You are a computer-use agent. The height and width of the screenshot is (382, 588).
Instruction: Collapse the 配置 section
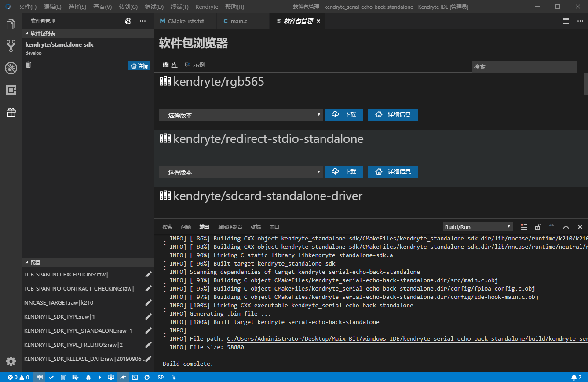pos(88,262)
